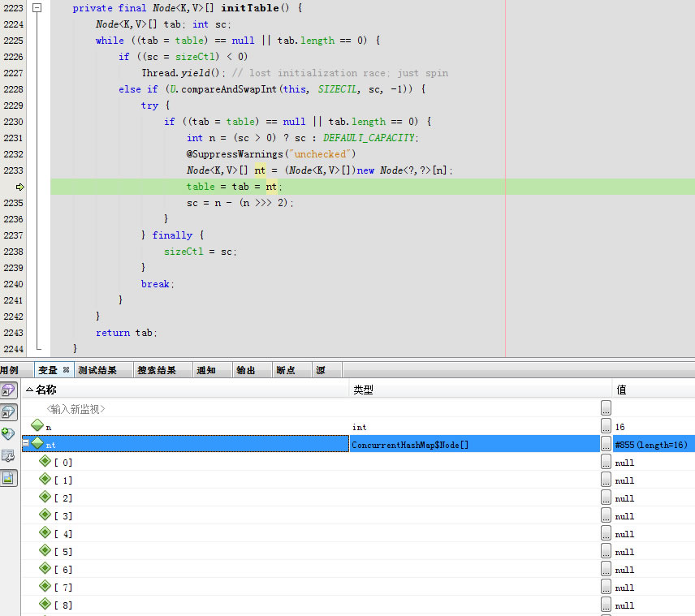
Task: Open value editor button for element [ 6]
Action: 606,568
